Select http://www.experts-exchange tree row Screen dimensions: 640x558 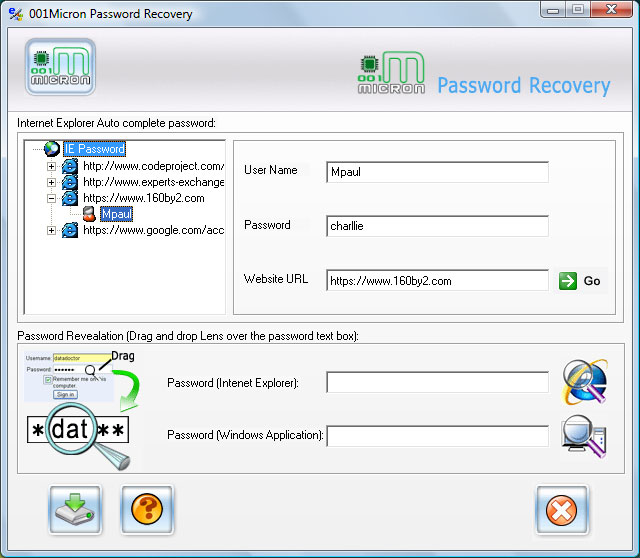coord(153,182)
